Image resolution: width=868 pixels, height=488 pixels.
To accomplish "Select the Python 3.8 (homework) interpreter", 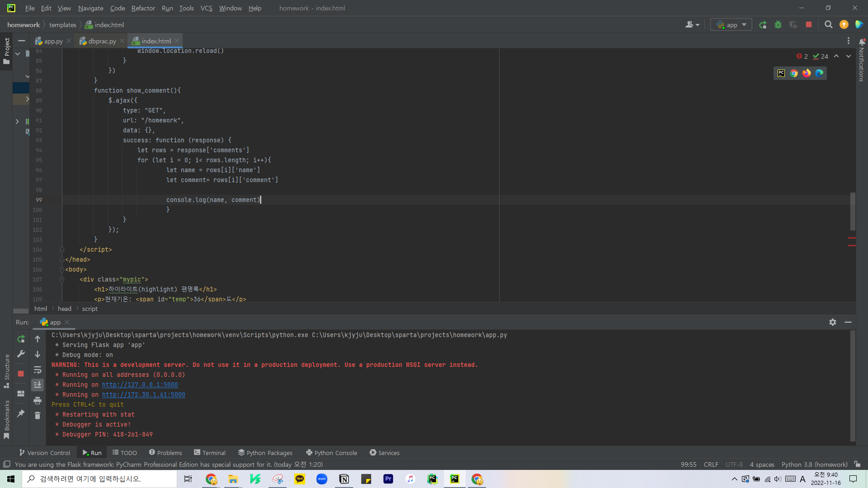I will [x=814, y=465].
